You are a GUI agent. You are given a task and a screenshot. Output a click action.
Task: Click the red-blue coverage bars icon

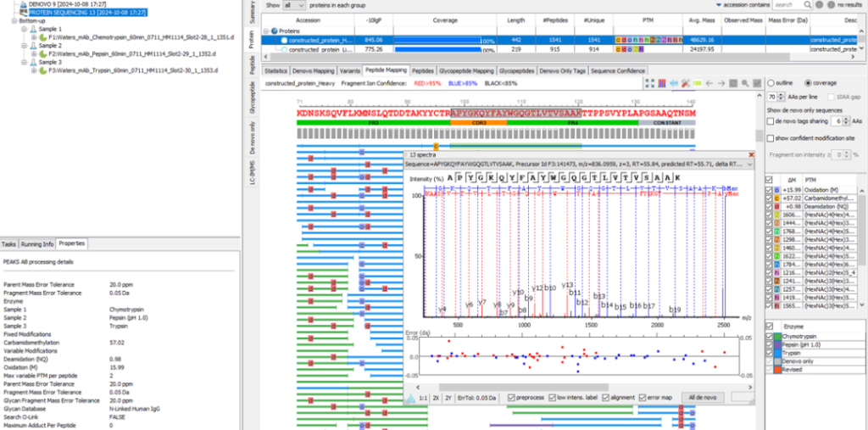pos(662,83)
